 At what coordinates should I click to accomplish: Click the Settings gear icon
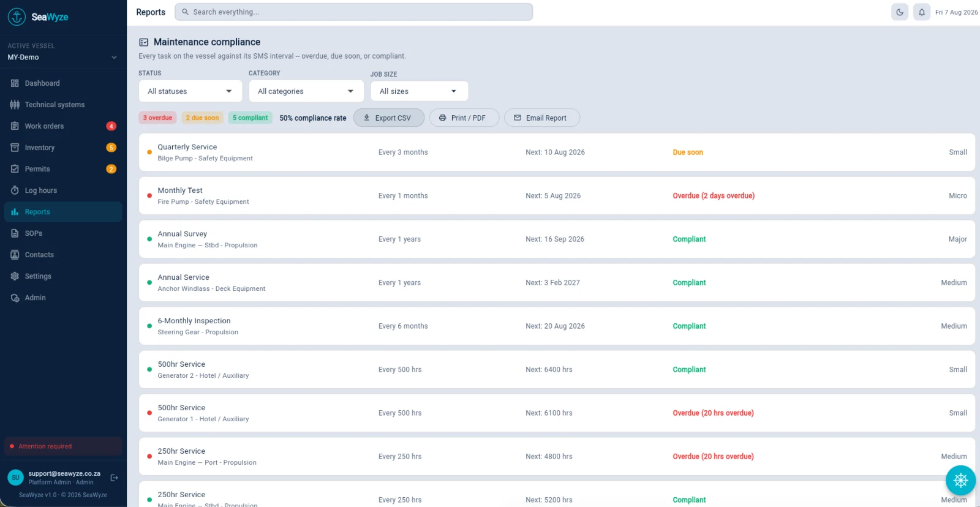pos(15,276)
